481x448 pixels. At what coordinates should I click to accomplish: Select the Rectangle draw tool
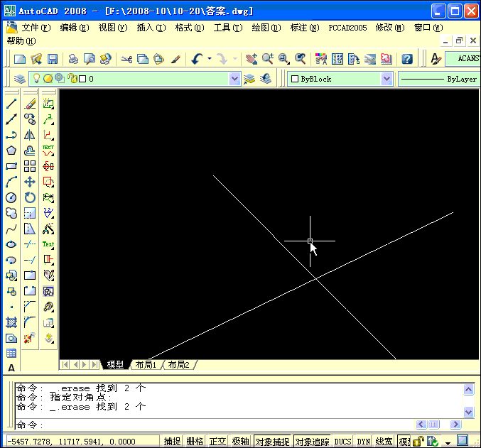coord(11,166)
